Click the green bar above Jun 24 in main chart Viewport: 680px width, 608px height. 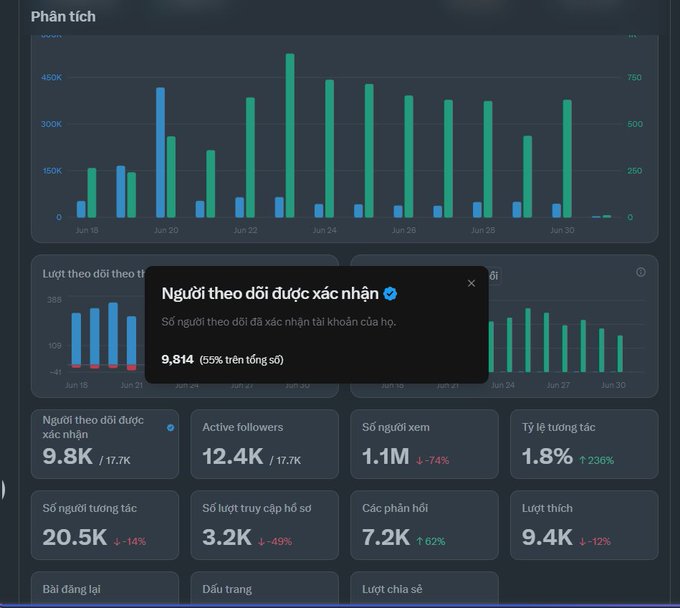pyautogui.click(x=330, y=148)
